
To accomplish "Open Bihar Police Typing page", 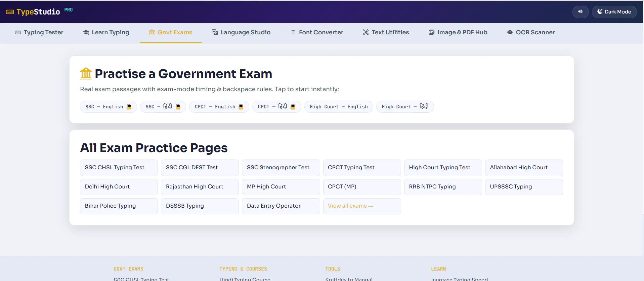I will click(x=119, y=206).
